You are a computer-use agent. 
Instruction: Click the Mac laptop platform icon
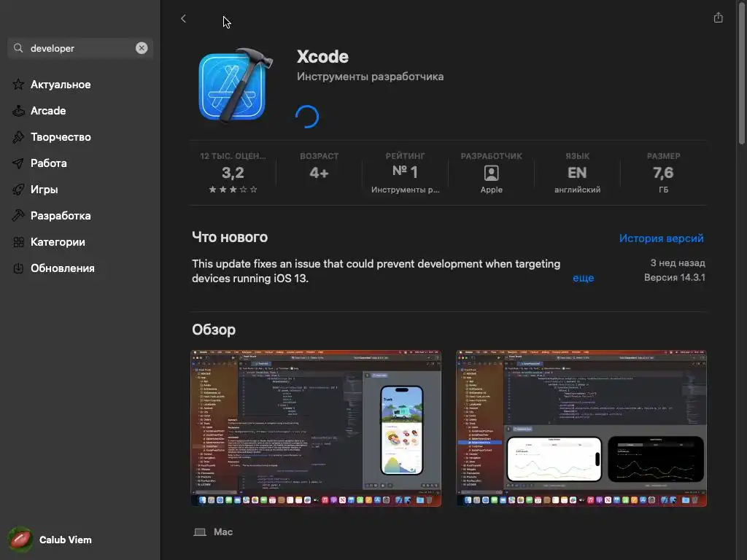(200, 532)
